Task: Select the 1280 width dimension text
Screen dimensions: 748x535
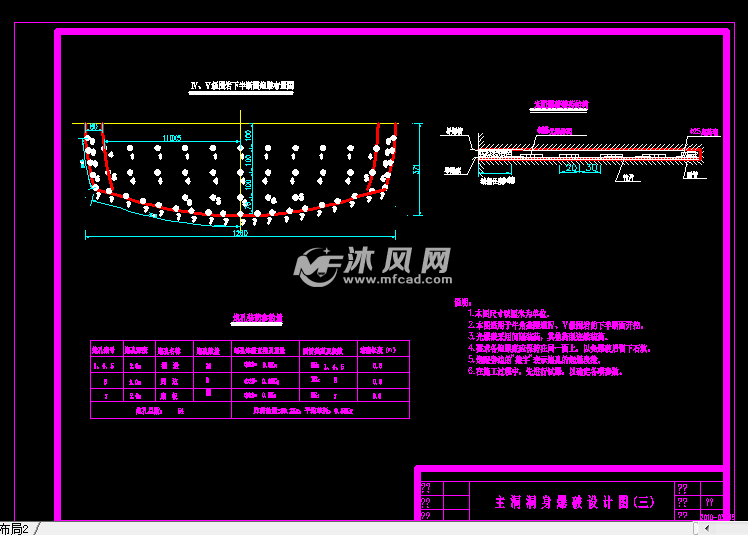Action: pyautogui.click(x=239, y=234)
